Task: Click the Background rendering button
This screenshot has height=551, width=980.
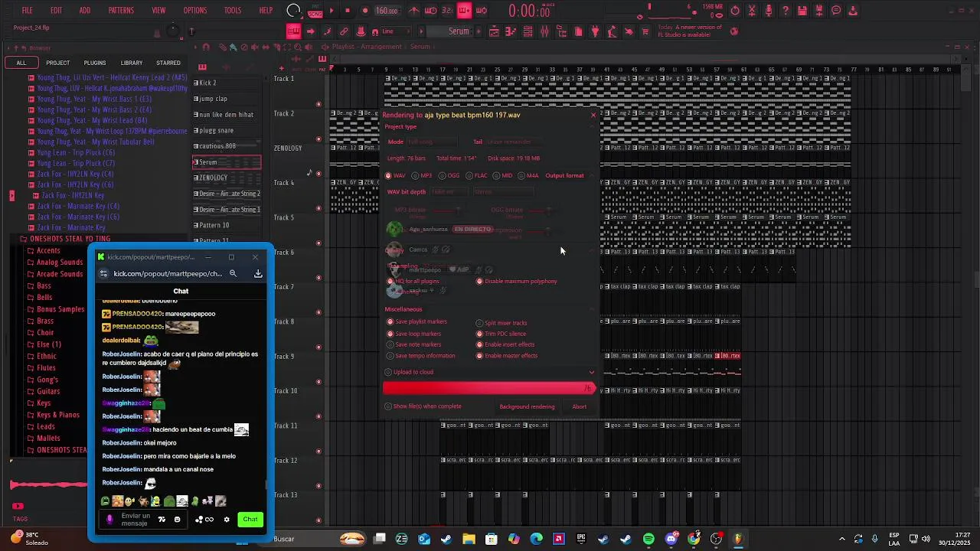Action: (x=527, y=406)
